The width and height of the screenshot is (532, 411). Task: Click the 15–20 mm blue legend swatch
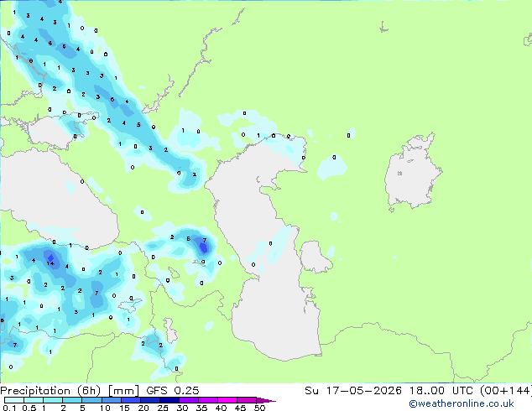tap(130, 400)
